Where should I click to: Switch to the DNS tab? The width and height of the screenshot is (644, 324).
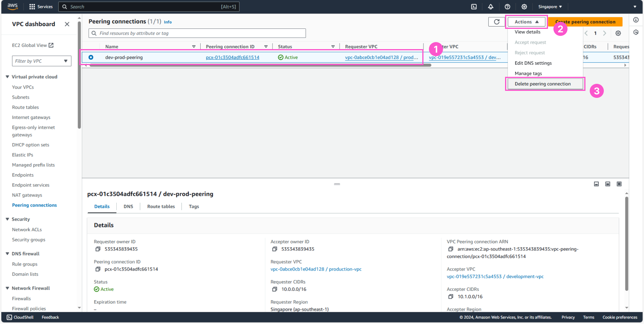[128, 207]
